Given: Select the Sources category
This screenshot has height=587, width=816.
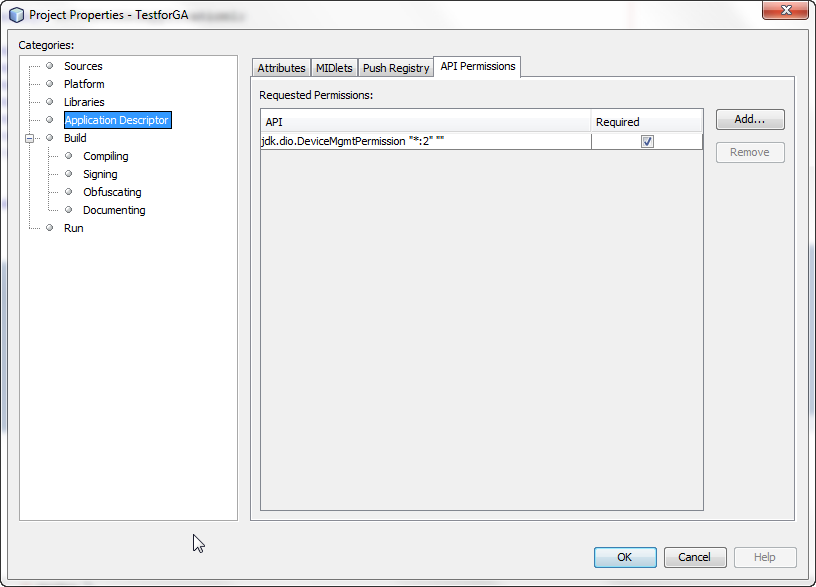Looking at the screenshot, I should (x=83, y=66).
